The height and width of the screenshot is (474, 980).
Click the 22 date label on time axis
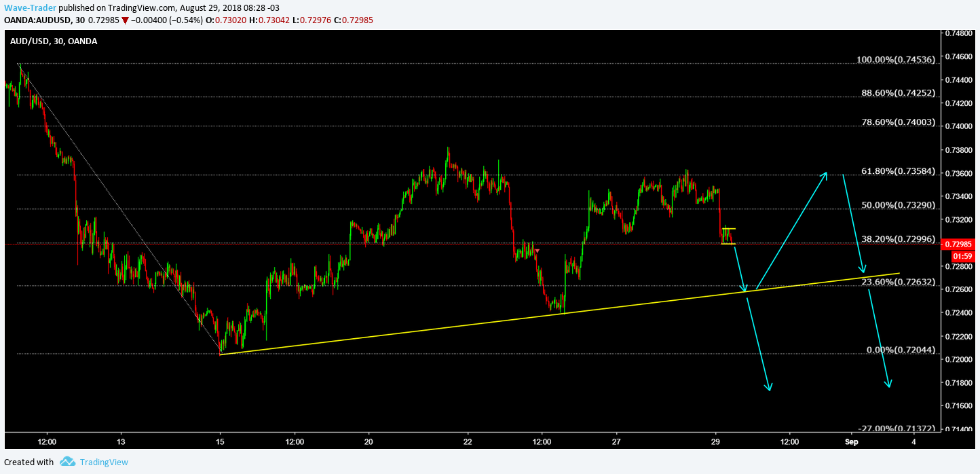coord(467,441)
